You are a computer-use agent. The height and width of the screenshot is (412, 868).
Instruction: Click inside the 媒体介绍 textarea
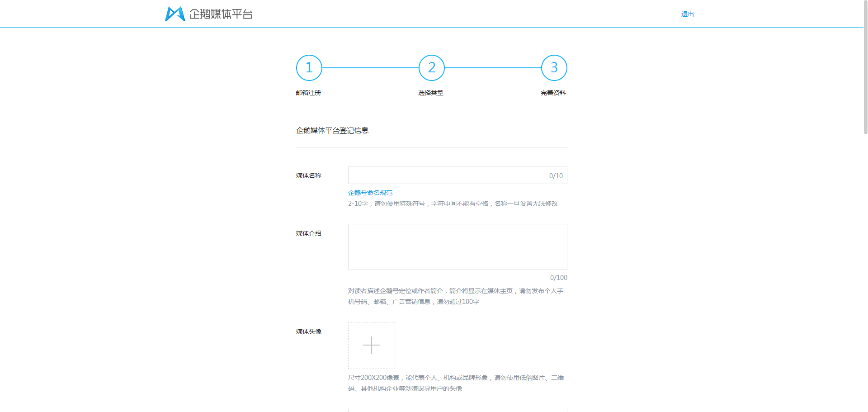(457, 247)
